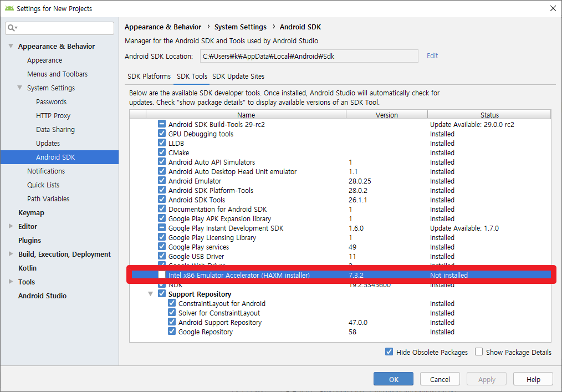Expand the Tools settings node
The height and width of the screenshot is (392, 562).
(11, 282)
